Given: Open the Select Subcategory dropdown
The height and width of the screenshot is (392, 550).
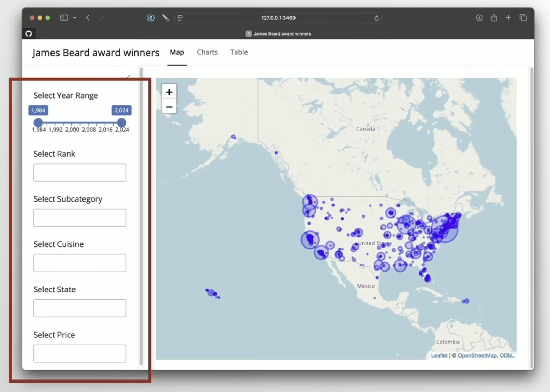Looking at the screenshot, I should tap(80, 218).
